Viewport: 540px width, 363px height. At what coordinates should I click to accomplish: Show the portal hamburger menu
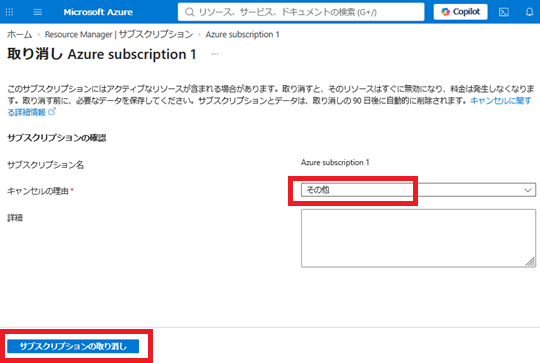(38, 12)
